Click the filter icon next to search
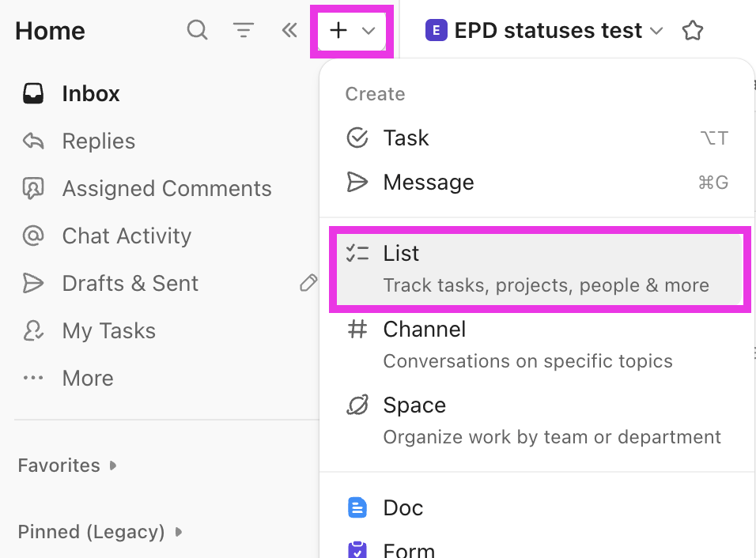756x558 pixels. click(243, 30)
